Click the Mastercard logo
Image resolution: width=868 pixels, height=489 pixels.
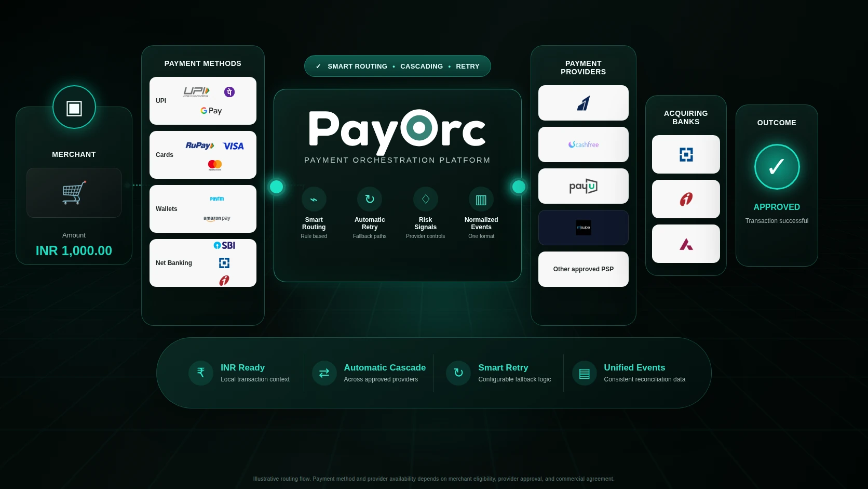pos(215,165)
